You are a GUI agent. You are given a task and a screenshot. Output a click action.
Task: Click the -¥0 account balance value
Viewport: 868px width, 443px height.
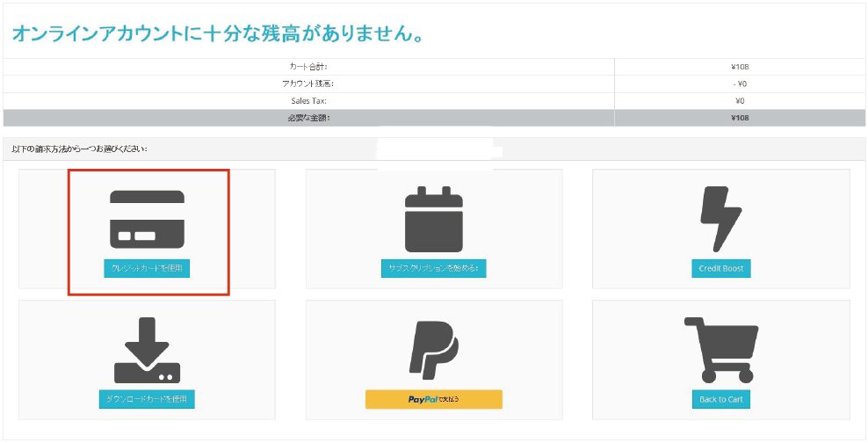739,84
